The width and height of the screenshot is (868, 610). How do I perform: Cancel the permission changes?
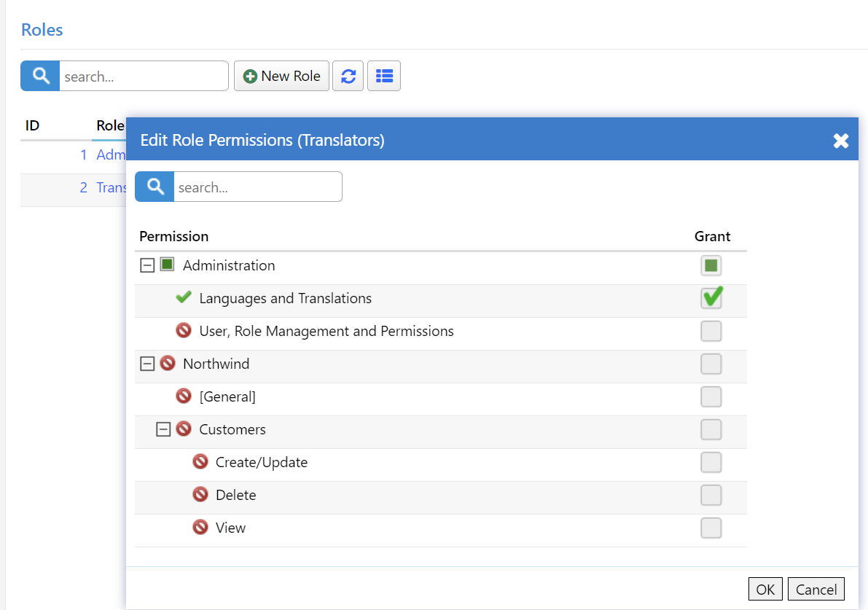(816, 590)
